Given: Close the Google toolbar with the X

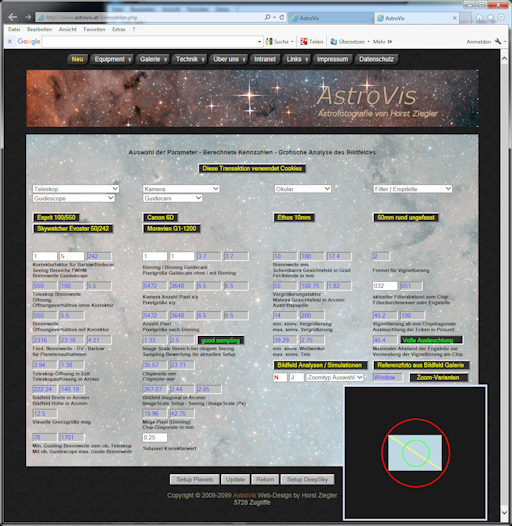Looking at the screenshot, I should [10, 41].
